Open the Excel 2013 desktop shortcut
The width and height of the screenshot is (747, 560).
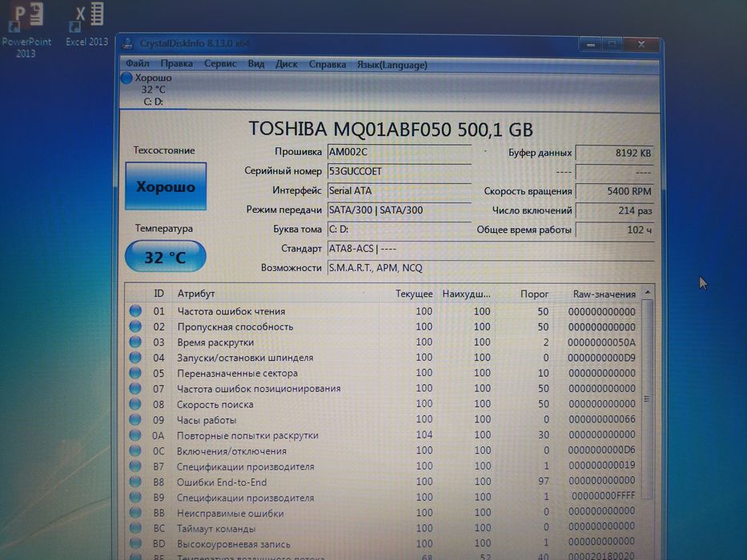(x=87, y=24)
